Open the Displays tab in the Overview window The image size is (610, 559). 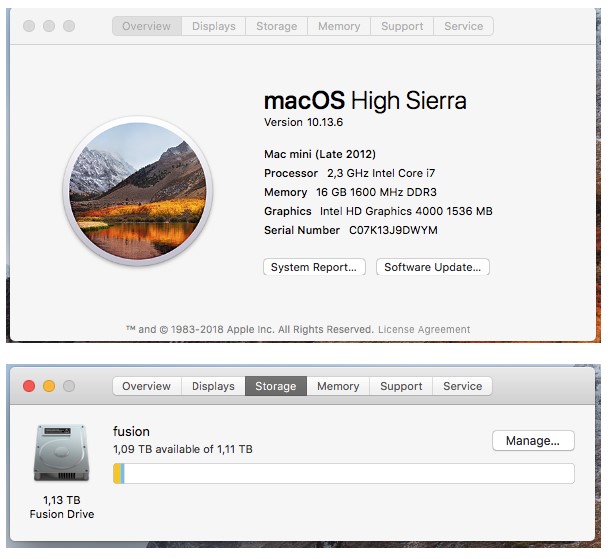(x=214, y=26)
